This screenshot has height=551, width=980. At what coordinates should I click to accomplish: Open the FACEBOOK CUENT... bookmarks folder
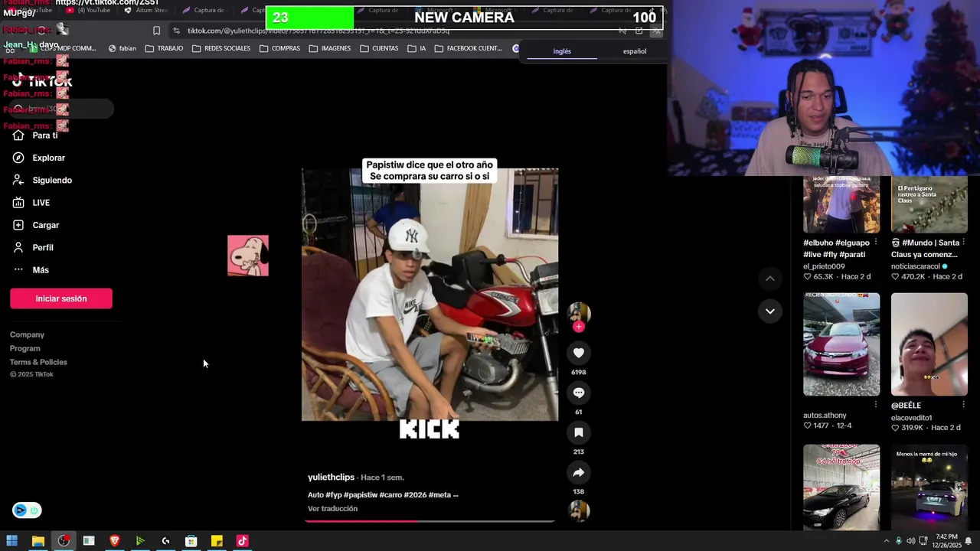468,48
